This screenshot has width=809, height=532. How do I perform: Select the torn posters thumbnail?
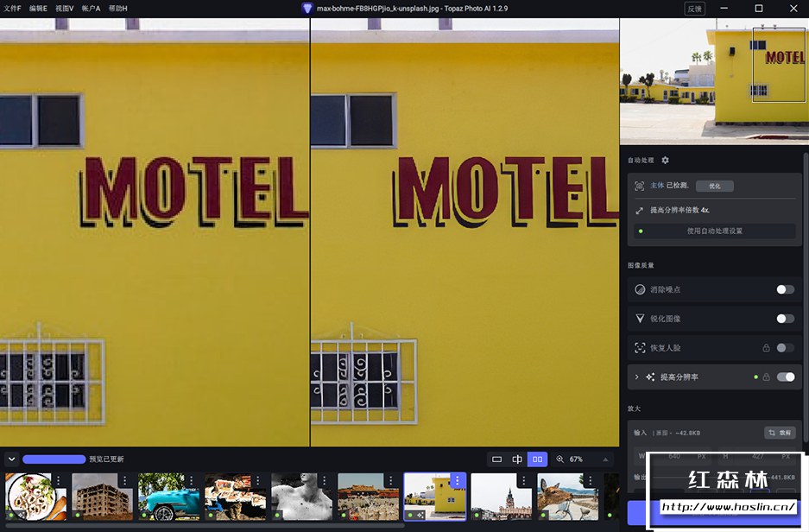[x=235, y=497]
